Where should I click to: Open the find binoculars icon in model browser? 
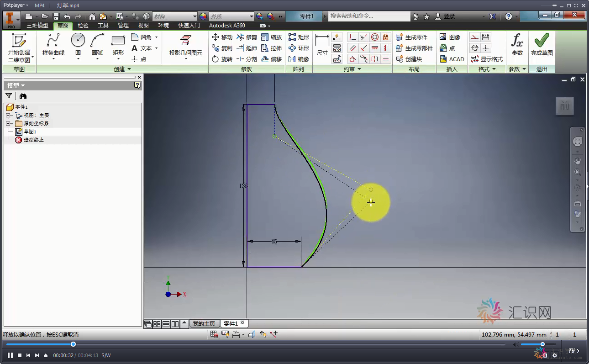click(x=23, y=96)
